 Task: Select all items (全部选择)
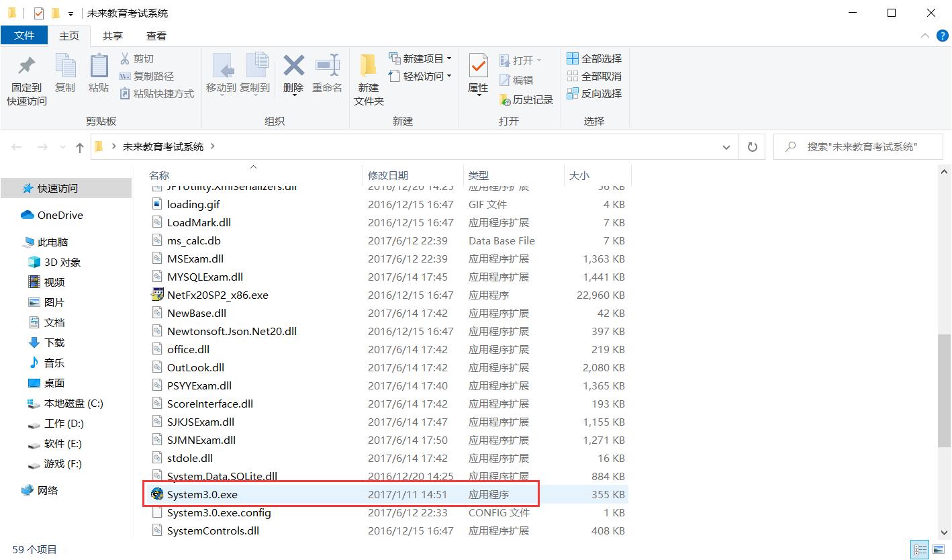(x=593, y=58)
